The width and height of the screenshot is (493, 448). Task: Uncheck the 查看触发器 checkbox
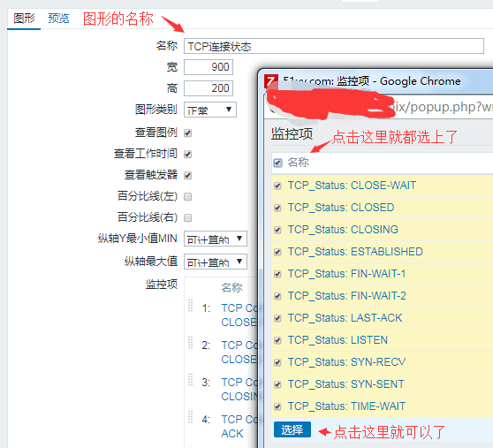(x=187, y=176)
